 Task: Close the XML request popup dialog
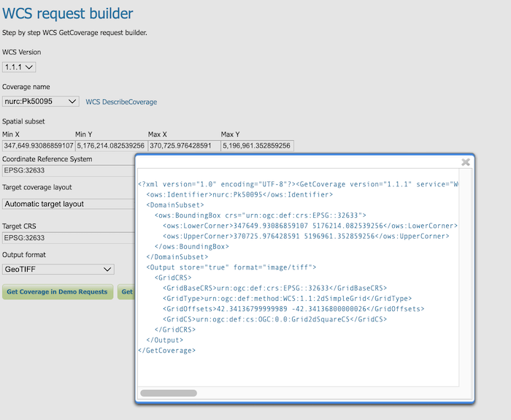465,162
